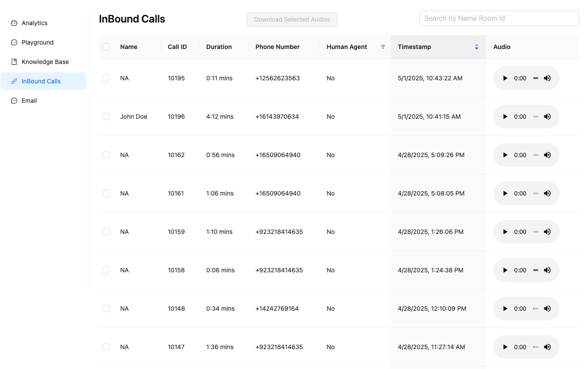Sort Timestamp ascending with the up arrow
This screenshot has height=369, width=588.
click(x=476, y=45)
